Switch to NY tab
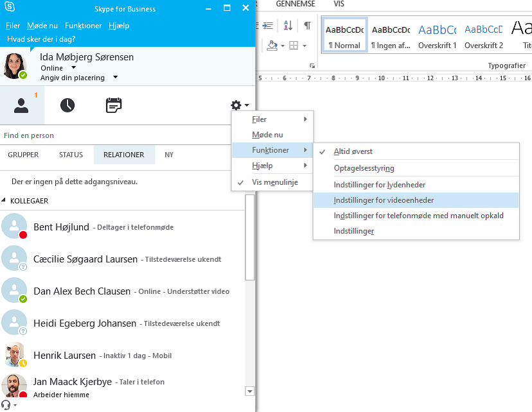Viewport: 532px width, 412px height. point(169,155)
